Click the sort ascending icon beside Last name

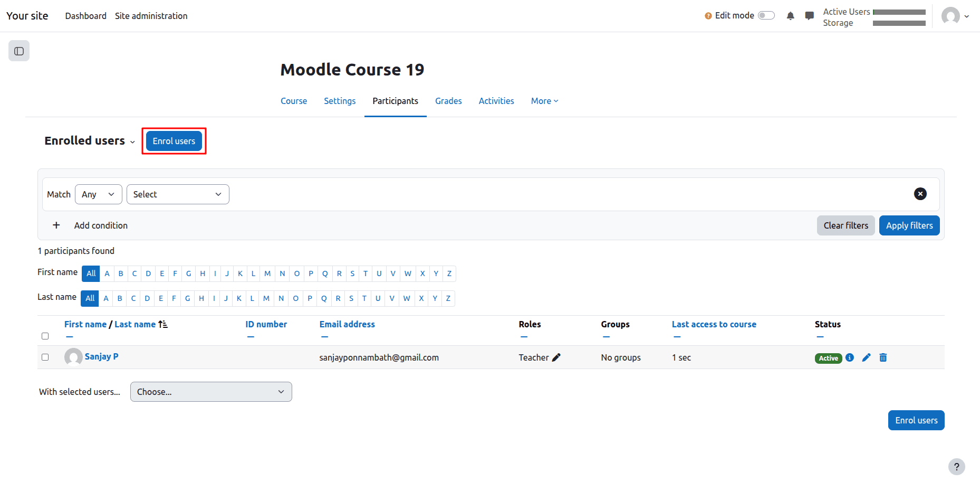[163, 324]
